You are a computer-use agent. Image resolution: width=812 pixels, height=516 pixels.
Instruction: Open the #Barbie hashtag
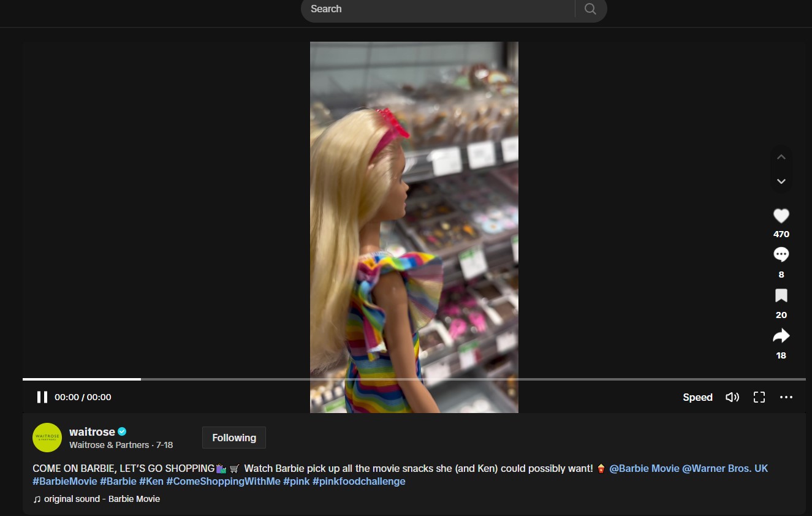tap(118, 481)
